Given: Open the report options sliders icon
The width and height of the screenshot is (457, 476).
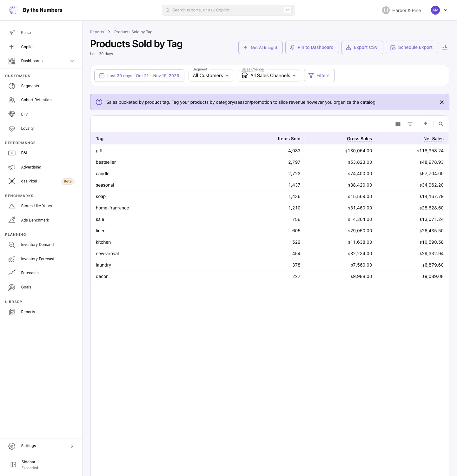Looking at the screenshot, I should [x=445, y=48].
